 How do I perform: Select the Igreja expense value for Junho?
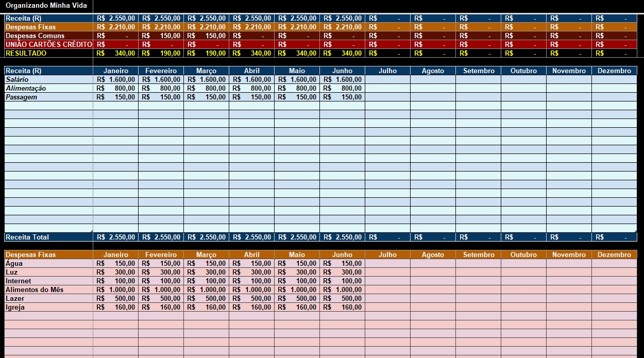[342, 308]
